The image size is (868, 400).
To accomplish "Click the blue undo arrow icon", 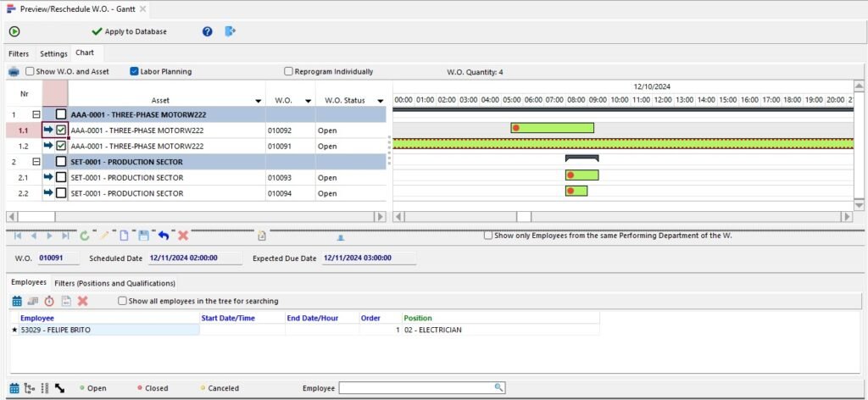I will click(164, 236).
